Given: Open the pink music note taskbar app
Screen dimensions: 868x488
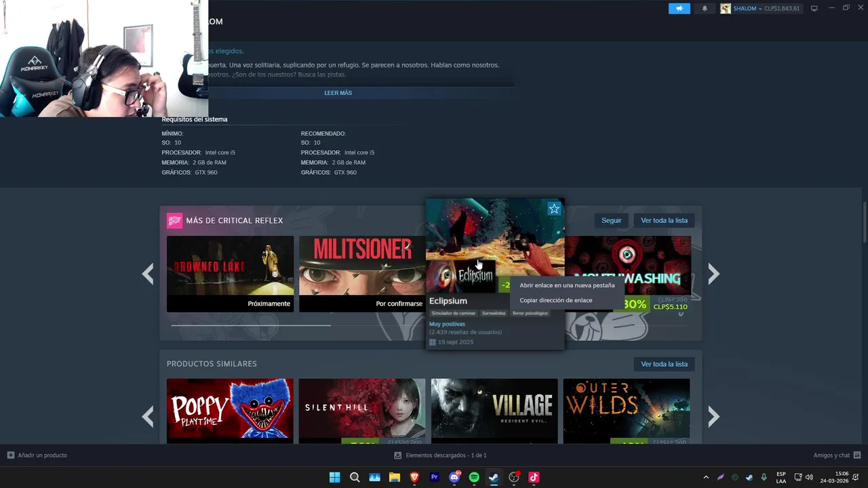Looking at the screenshot, I should click(x=534, y=477).
